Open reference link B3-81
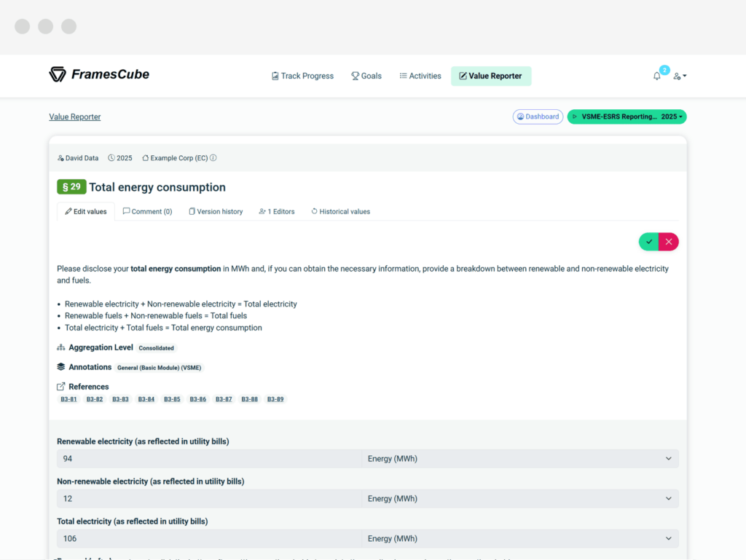This screenshot has width=746, height=560. click(x=68, y=399)
